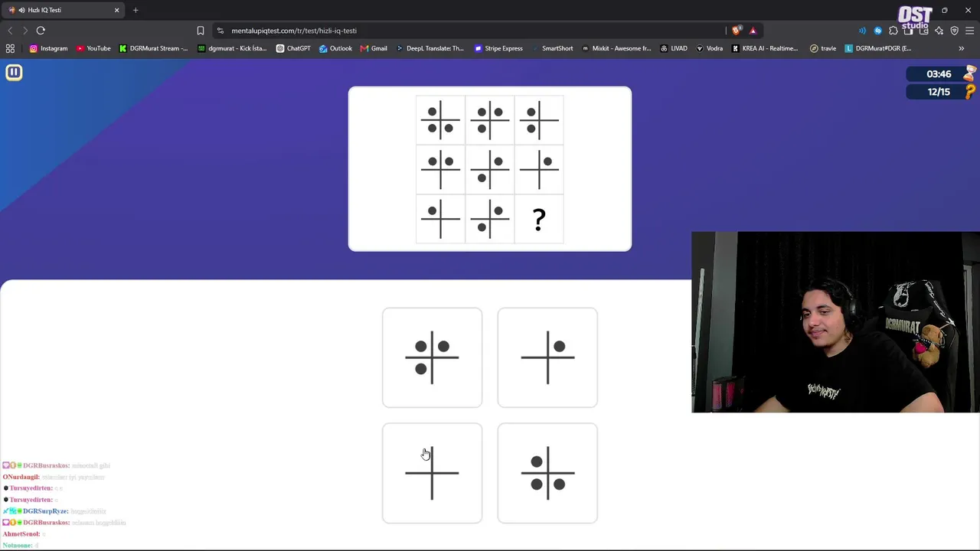Open the Instagram bookmark
The image size is (980, 551).
(48, 48)
